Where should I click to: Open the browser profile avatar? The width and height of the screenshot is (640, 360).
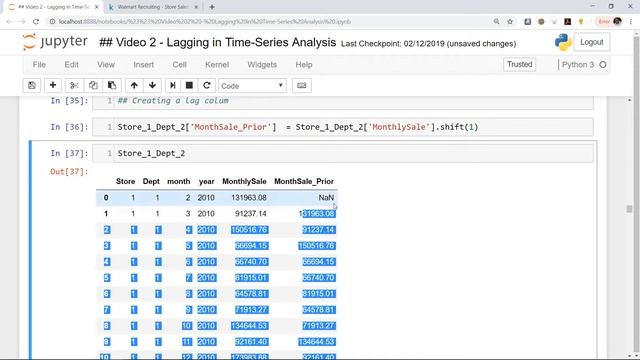[618, 21]
